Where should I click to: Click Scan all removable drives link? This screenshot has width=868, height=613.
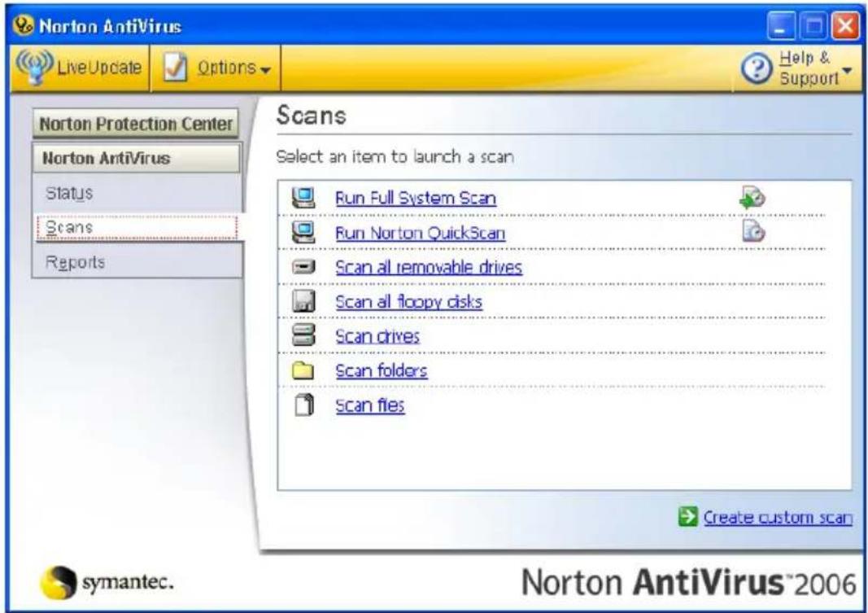pyautogui.click(x=429, y=268)
